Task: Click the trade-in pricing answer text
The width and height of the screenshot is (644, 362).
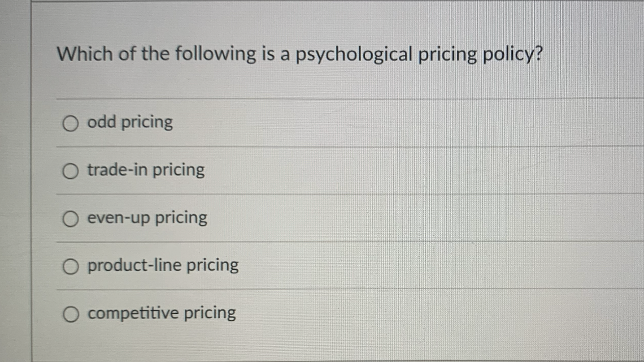Action: click(145, 170)
